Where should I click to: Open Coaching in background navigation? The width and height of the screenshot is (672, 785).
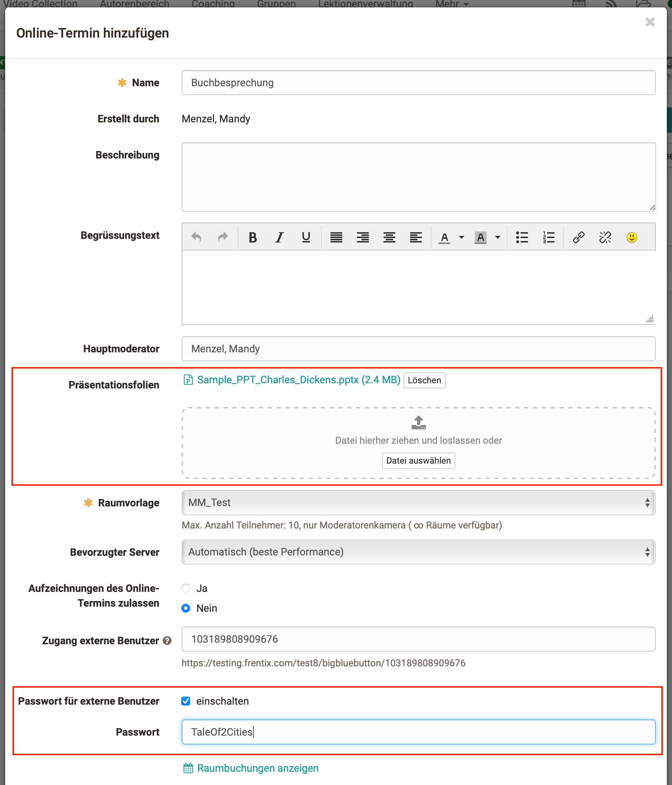click(x=213, y=4)
